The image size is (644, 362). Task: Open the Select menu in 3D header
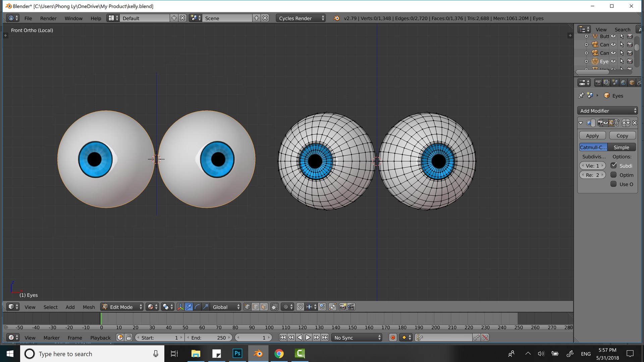[50, 307]
